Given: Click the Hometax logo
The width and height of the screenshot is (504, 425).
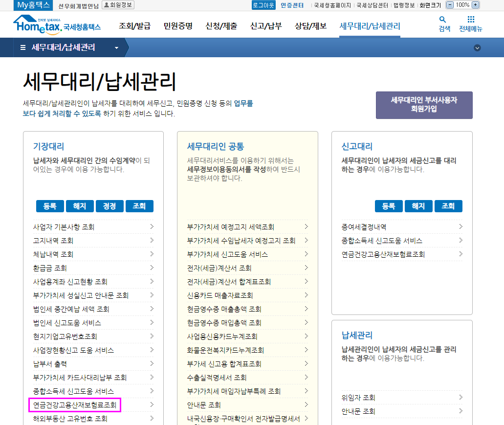Looking at the screenshot, I should click(57, 25).
